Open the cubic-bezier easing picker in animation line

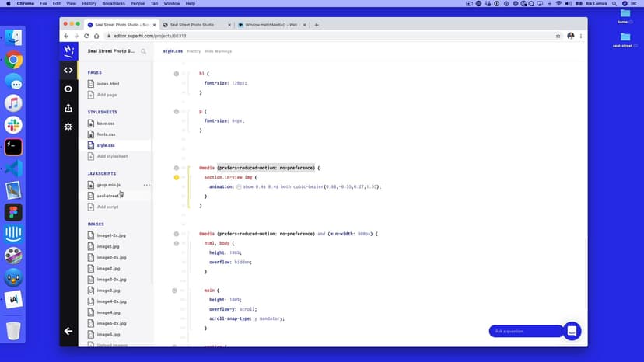(240, 187)
